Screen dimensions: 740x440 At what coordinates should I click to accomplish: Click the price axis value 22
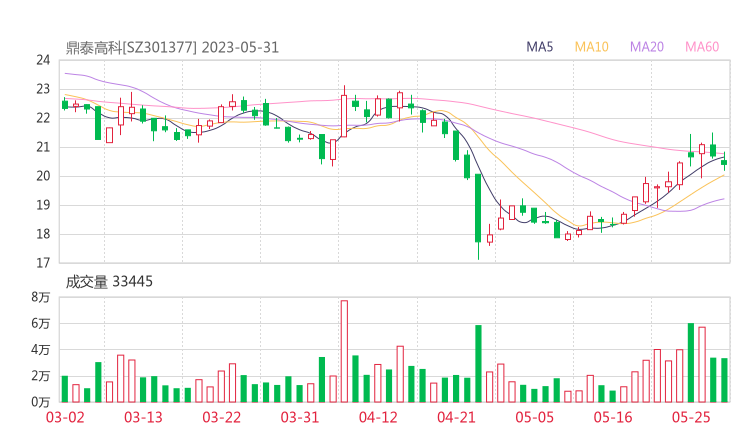[x=43, y=118]
